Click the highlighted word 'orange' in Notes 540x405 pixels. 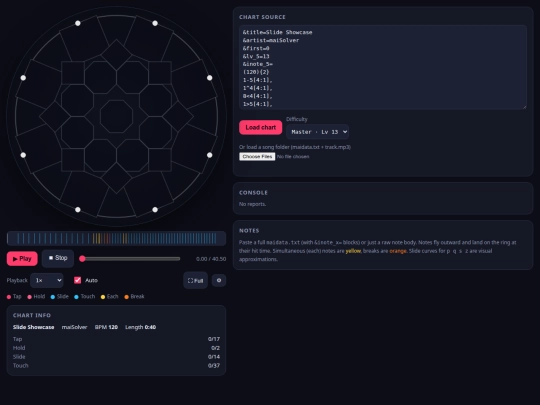398,251
